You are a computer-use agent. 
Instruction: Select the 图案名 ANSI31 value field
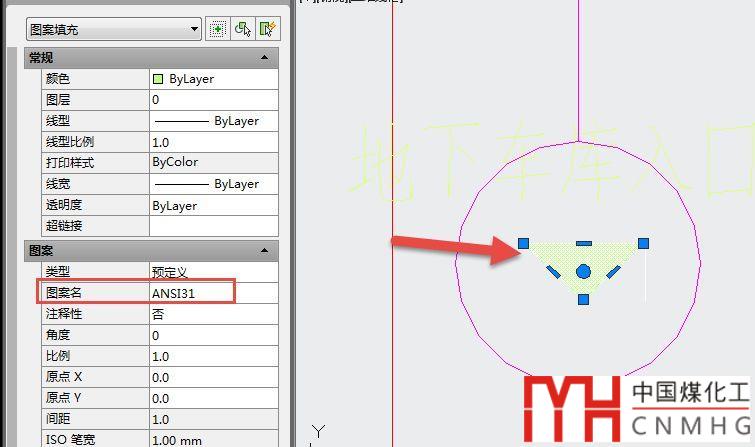coord(192,293)
